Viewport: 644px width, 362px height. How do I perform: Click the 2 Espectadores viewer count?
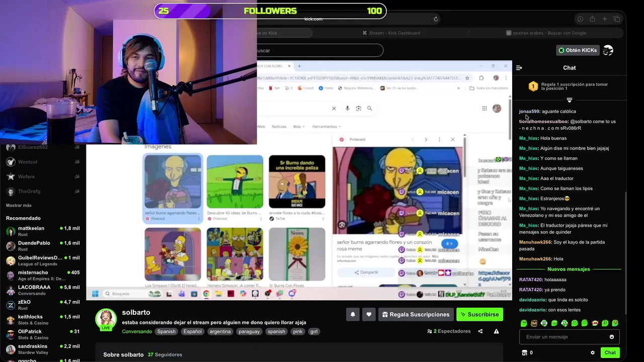coord(449,331)
